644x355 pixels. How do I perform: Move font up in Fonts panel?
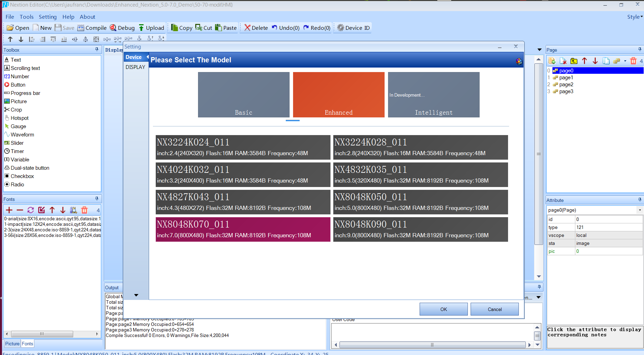click(x=52, y=210)
